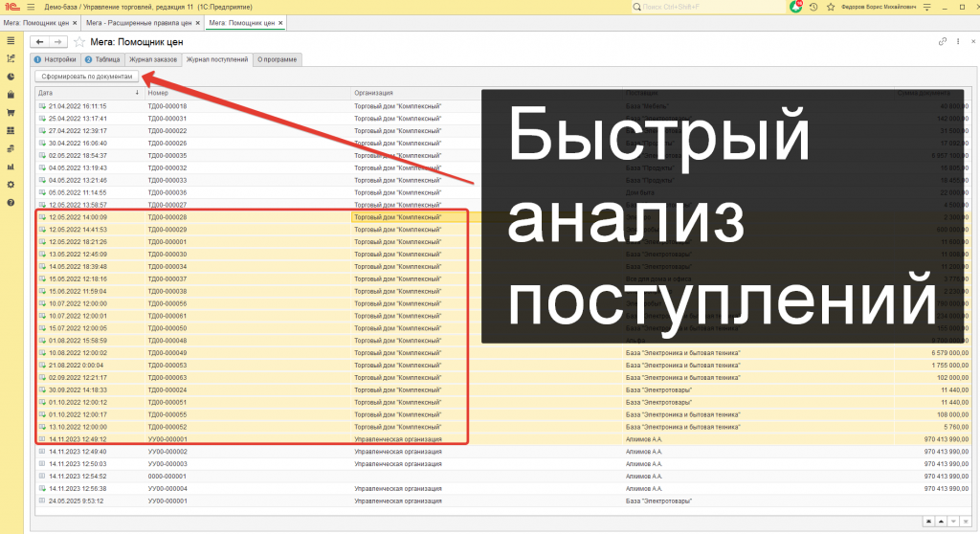Open the shopping cart purchases section

click(x=11, y=113)
